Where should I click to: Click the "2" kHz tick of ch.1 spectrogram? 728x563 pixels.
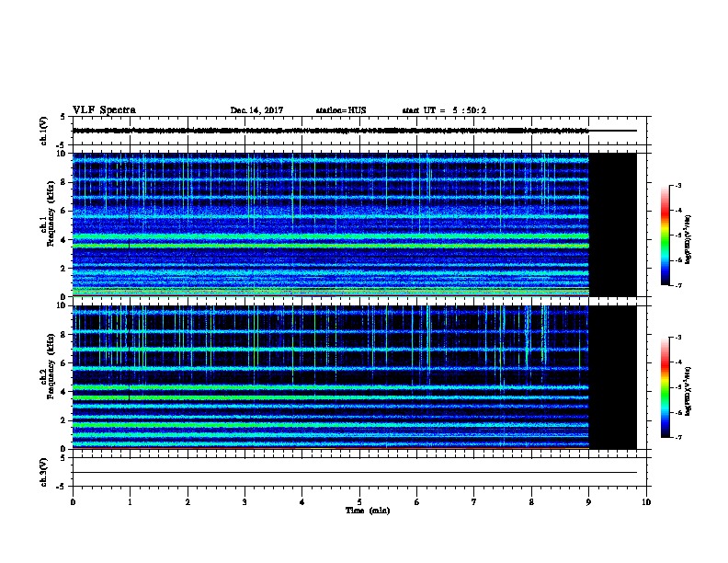[63, 269]
